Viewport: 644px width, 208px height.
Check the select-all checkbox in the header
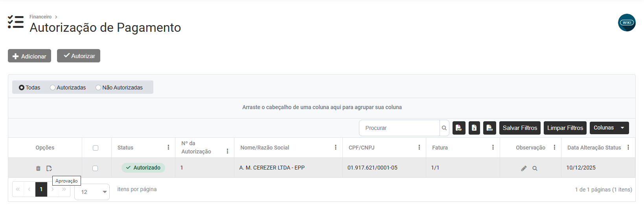tap(96, 148)
